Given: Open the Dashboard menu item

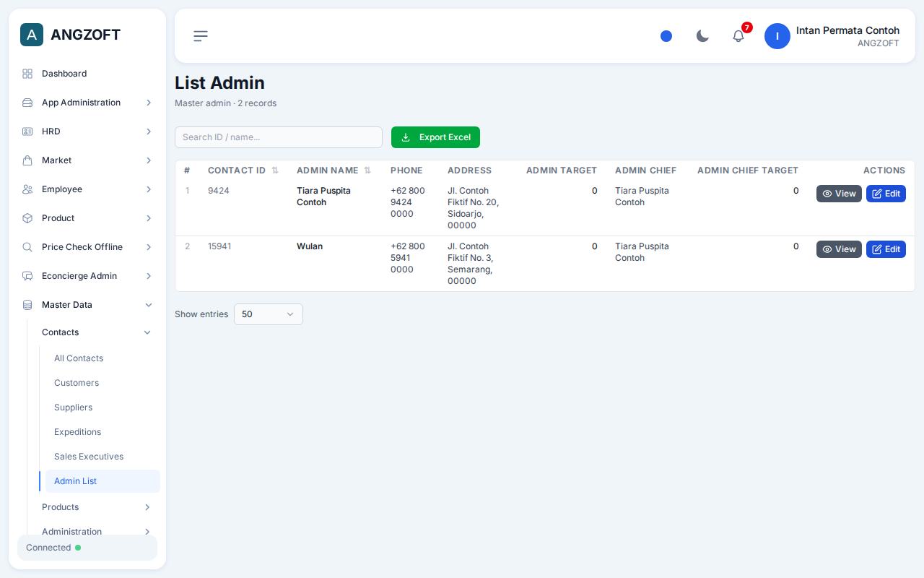Looking at the screenshot, I should tap(87, 74).
